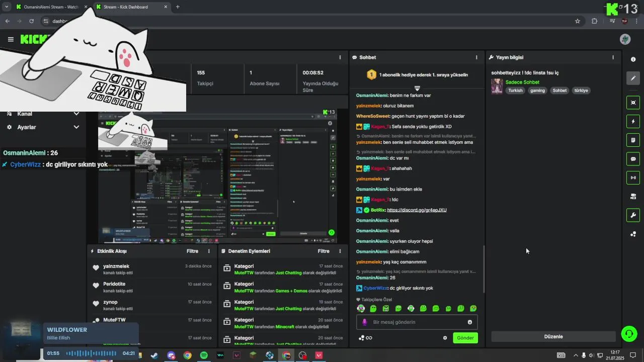Go back in browser history

tap(7, 21)
